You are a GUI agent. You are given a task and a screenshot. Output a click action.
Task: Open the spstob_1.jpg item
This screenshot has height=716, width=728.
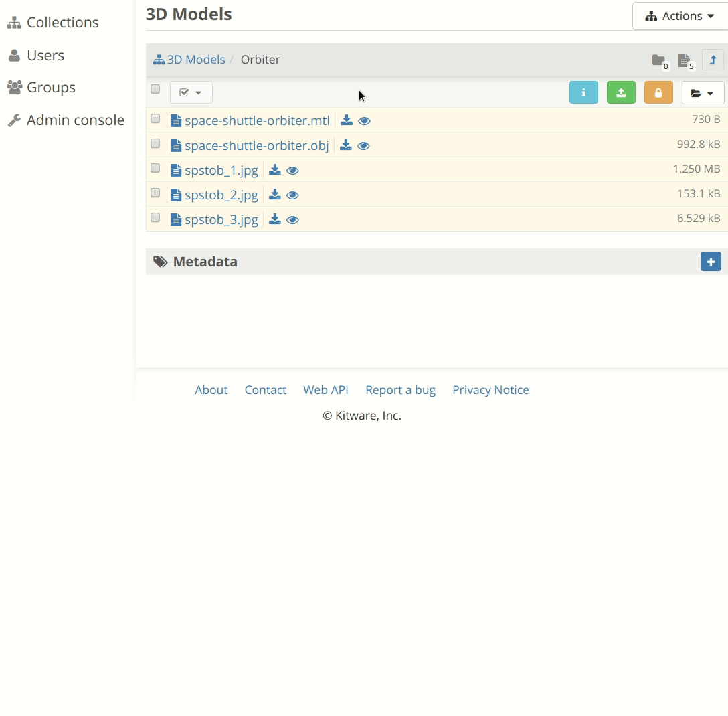click(x=221, y=171)
